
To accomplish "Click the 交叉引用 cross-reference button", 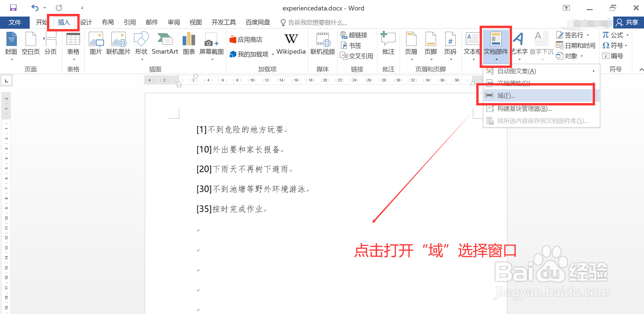I will (357, 56).
